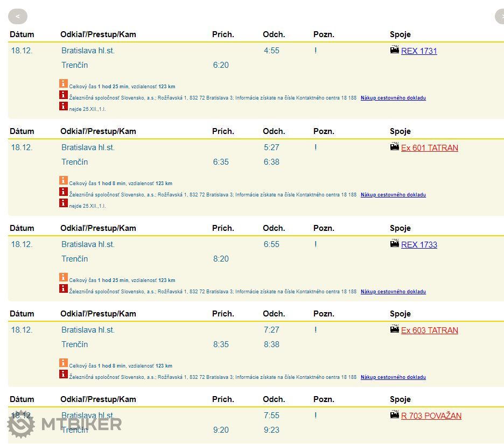
Task: Open the Ex 601 TATRAN train link
Action: tap(429, 148)
